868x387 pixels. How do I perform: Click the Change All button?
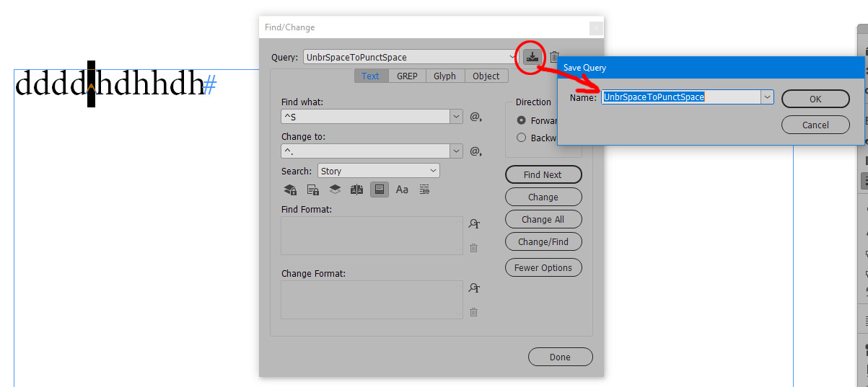tap(543, 219)
